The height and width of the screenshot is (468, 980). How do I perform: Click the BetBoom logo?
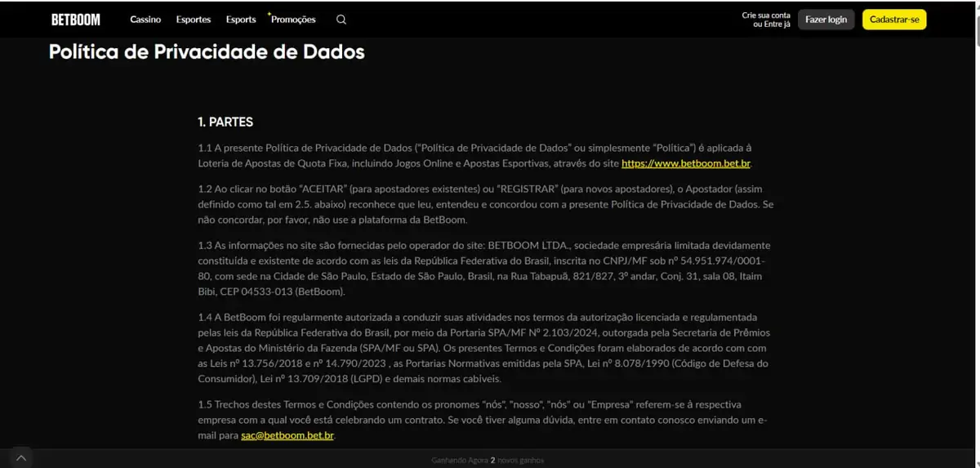(75, 20)
